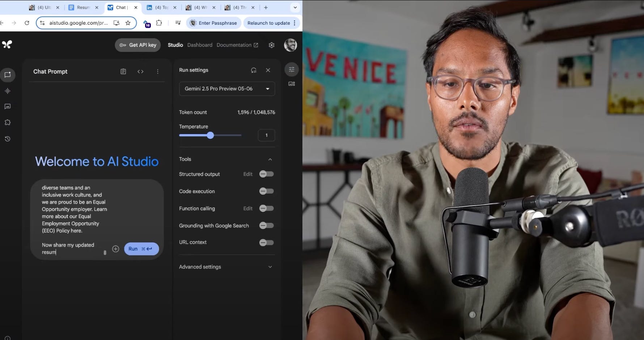
Task: Enable Grounding with Google Search toggle
Action: coord(267,225)
